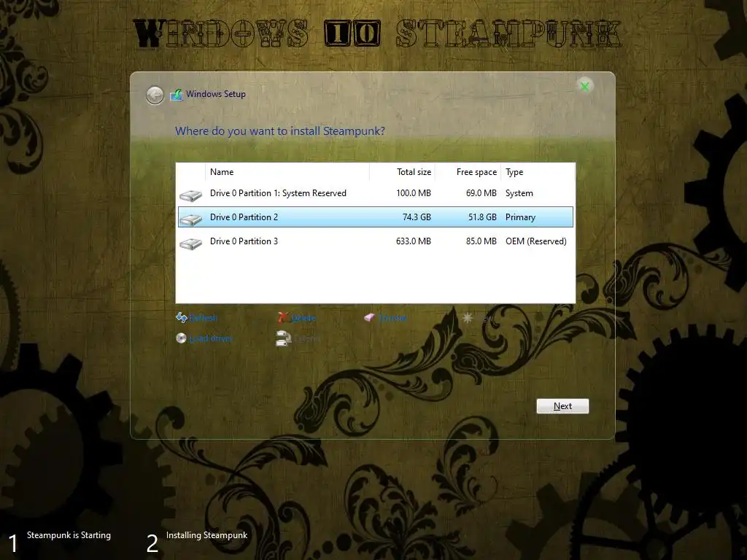Click the drive icon for Drive 0 Partition 3

point(190,244)
